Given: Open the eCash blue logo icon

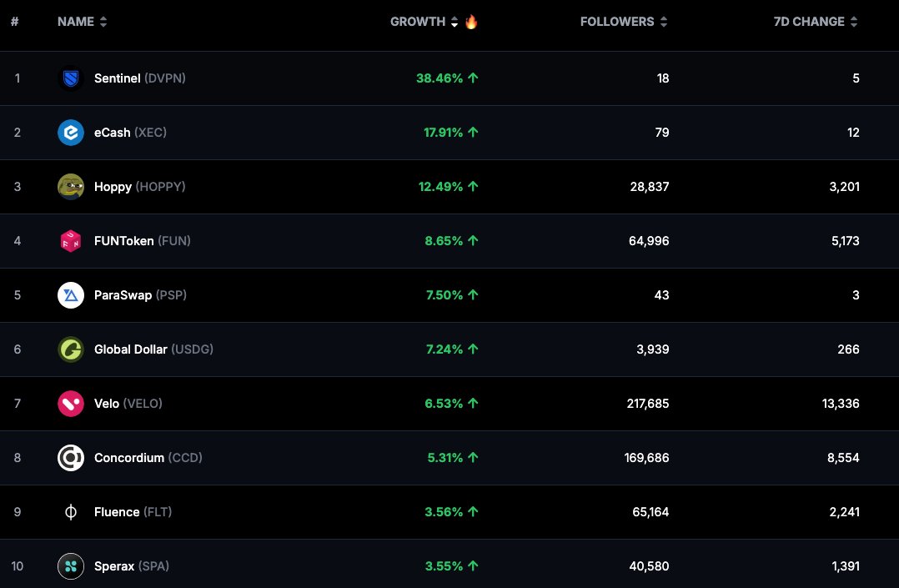Looking at the screenshot, I should pos(71,133).
